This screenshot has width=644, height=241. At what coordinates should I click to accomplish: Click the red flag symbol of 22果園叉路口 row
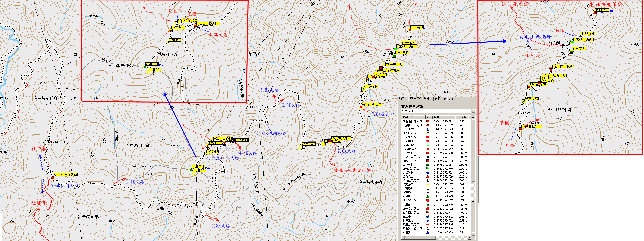click(x=428, y=212)
